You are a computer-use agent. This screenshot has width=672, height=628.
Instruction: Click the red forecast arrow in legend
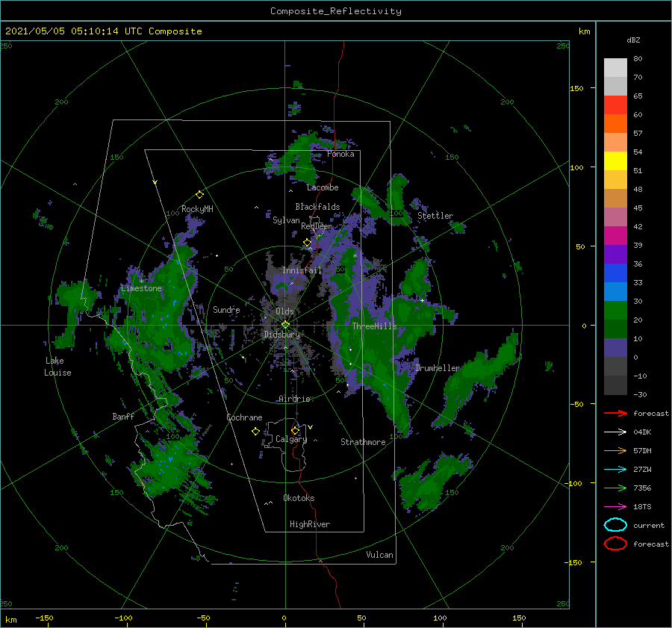click(x=615, y=413)
